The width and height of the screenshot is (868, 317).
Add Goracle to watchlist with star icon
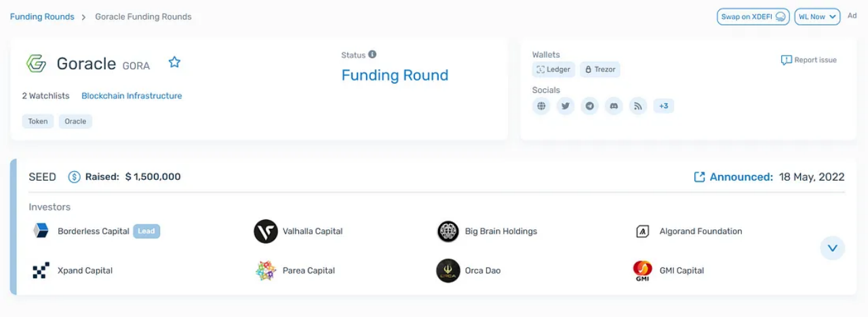[174, 62]
